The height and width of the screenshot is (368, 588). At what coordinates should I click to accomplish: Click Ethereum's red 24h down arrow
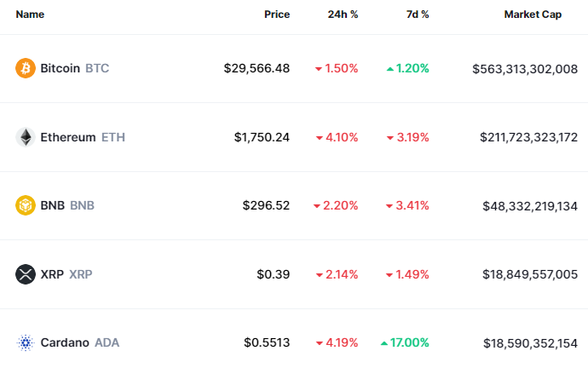319,137
